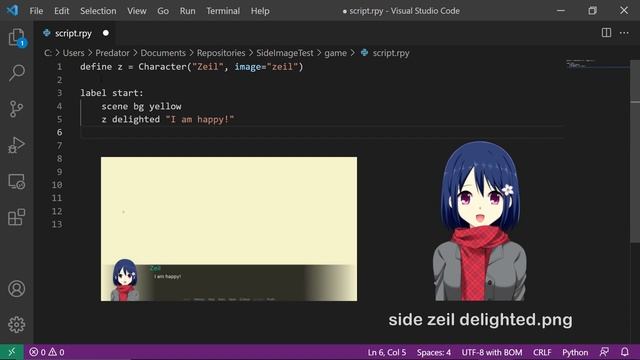640x360 pixels.
Task: Expand the Users breadcrumb segment
Action: [x=73, y=53]
